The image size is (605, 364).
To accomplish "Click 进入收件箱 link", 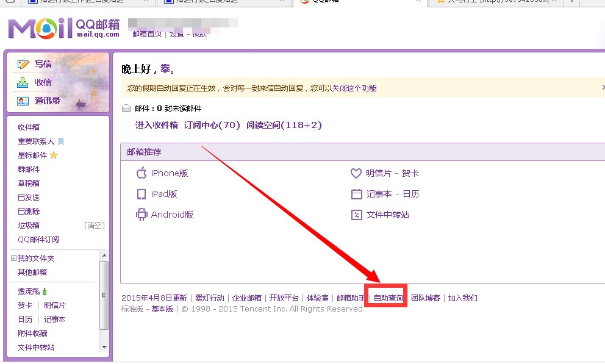I will [157, 125].
